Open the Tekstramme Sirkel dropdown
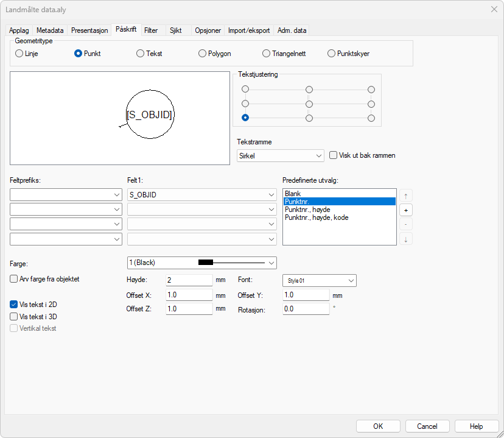Viewport: 504px width, 438px height. (280, 156)
